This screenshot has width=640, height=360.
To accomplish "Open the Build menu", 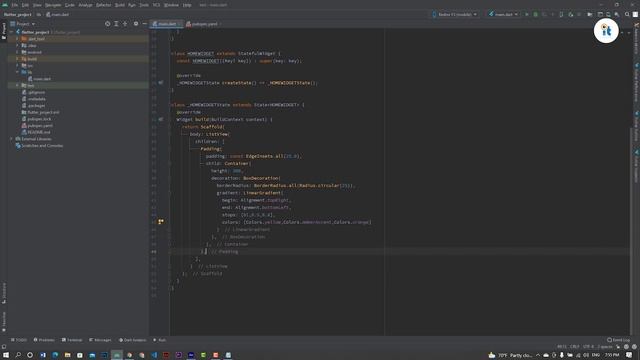I will point(120,5).
